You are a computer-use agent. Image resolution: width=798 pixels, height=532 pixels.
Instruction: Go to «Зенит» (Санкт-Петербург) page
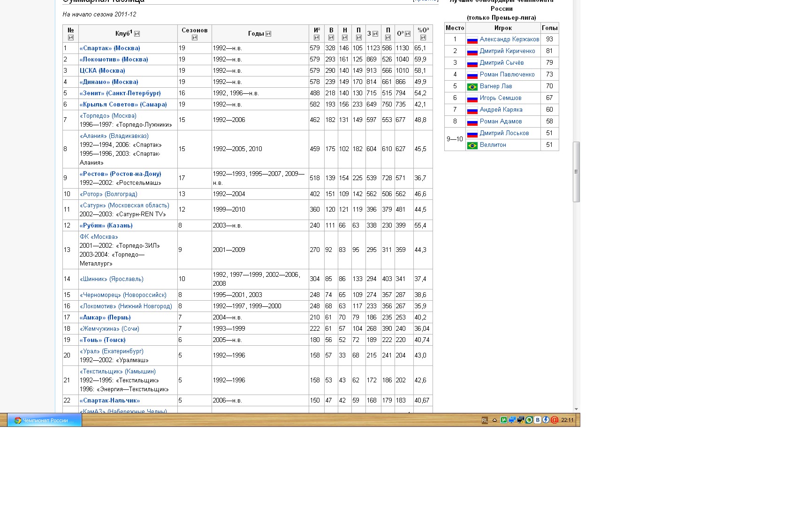click(x=120, y=93)
